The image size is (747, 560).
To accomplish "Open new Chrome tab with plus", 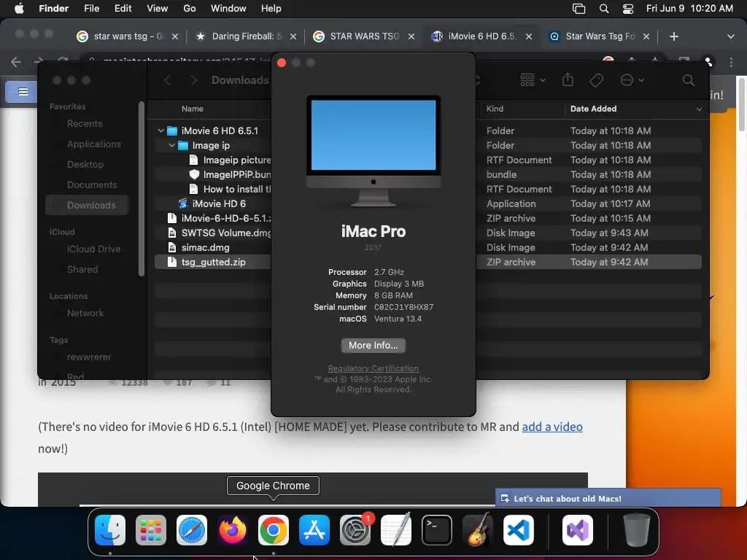I will [673, 36].
